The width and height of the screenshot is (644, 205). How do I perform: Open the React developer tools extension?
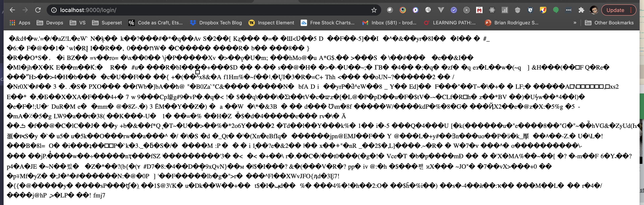(x=492, y=10)
